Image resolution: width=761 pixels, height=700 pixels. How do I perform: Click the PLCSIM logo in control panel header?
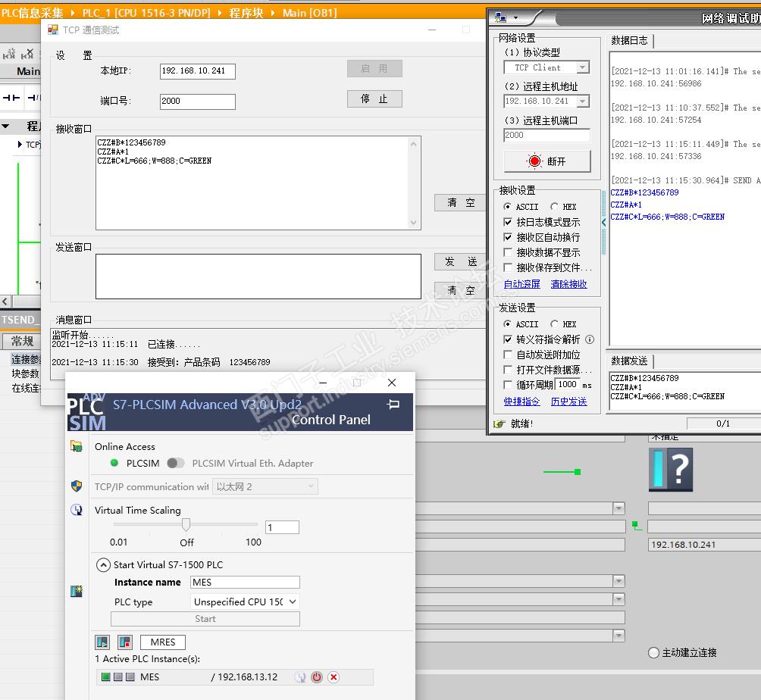[x=86, y=412]
